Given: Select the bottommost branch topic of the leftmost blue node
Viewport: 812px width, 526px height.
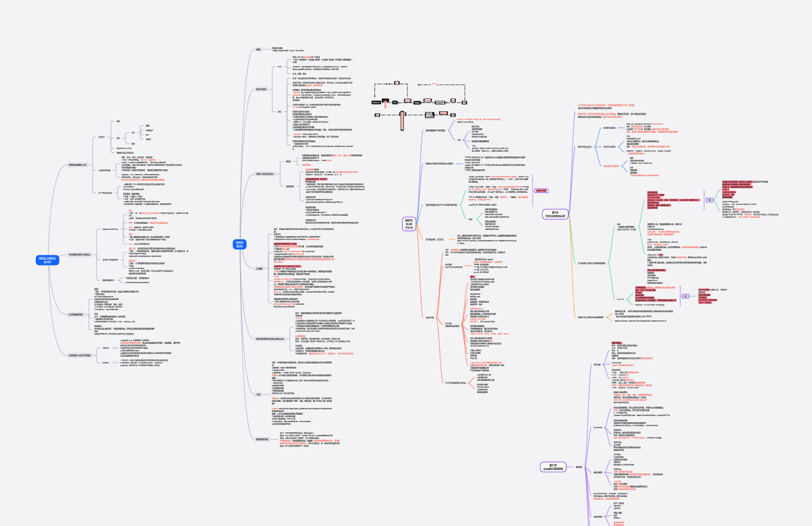Looking at the screenshot, I should [79, 355].
